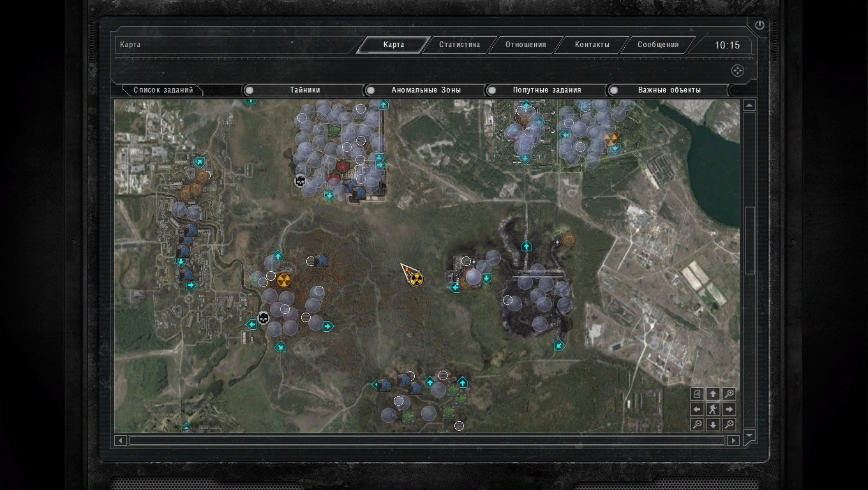Image resolution: width=868 pixels, height=490 pixels.
Task: Switch to the Статистика tab
Action: [x=460, y=45]
